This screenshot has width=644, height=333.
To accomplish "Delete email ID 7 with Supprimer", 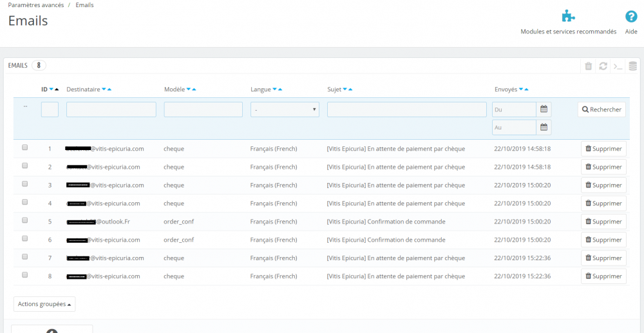I will click(x=604, y=258).
